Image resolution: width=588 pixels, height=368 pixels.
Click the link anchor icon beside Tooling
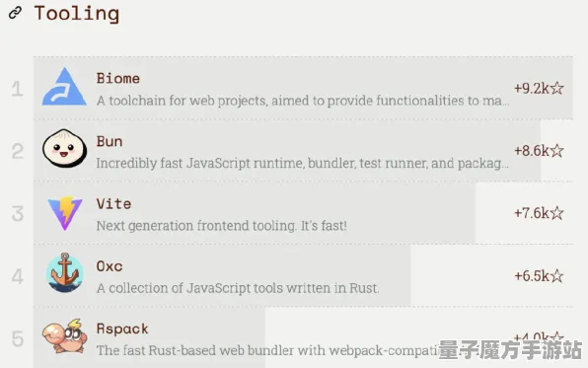click(x=16, y=13)
